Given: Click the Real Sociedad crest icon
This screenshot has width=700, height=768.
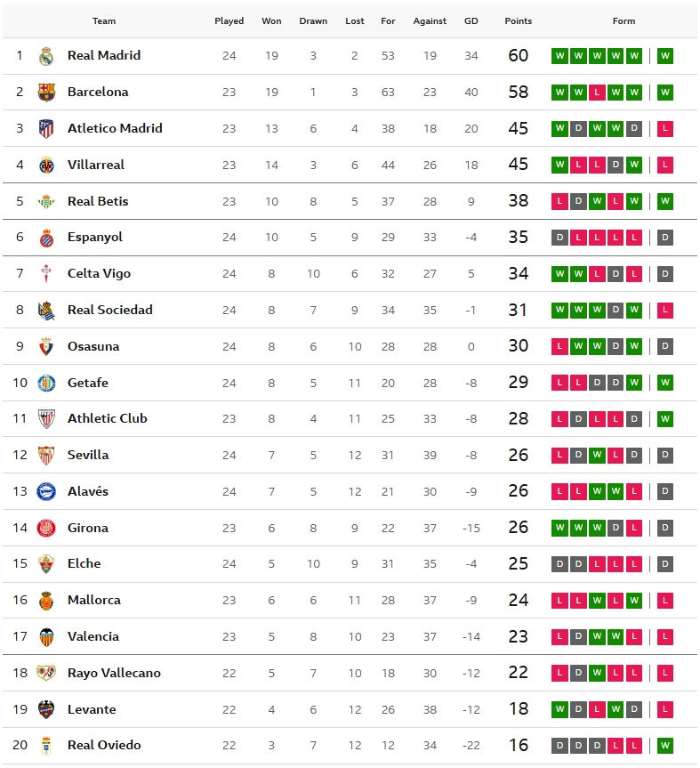Looking at the screenshot, I should pyautogui.click(x=46, y=311).
